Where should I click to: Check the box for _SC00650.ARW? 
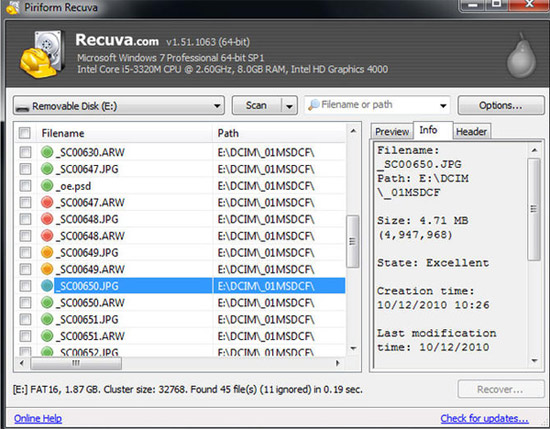click(25, 302)
